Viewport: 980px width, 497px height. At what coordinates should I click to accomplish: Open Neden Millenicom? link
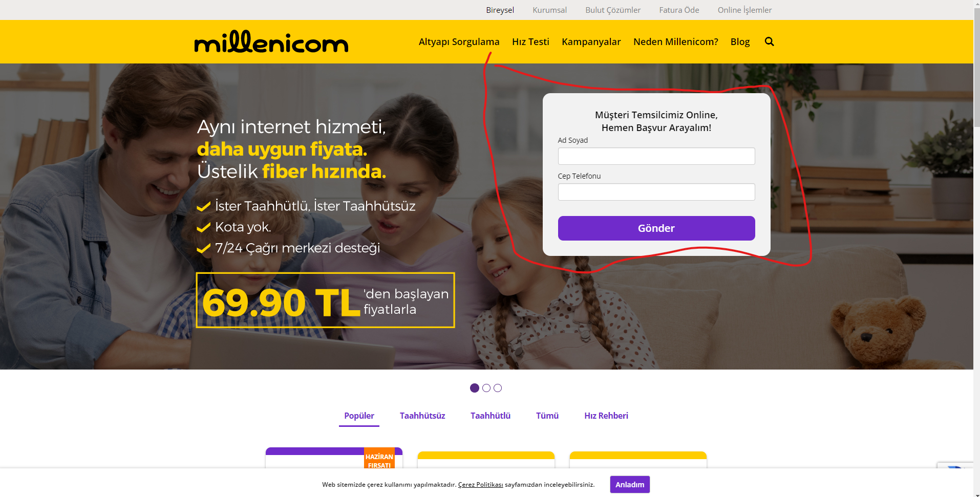coord(675,42)
